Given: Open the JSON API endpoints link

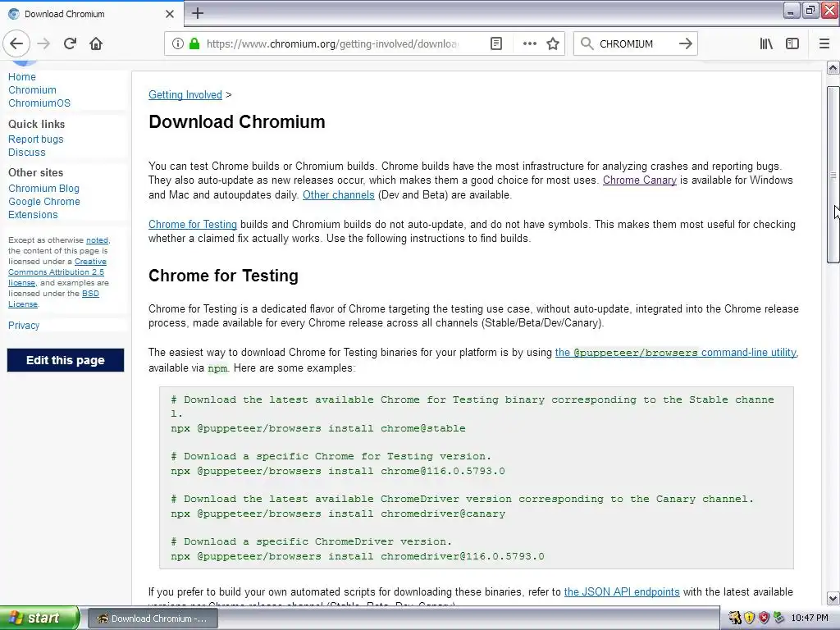Looking at the screenshot, I should pyautogui.click(x=622, y=592).
